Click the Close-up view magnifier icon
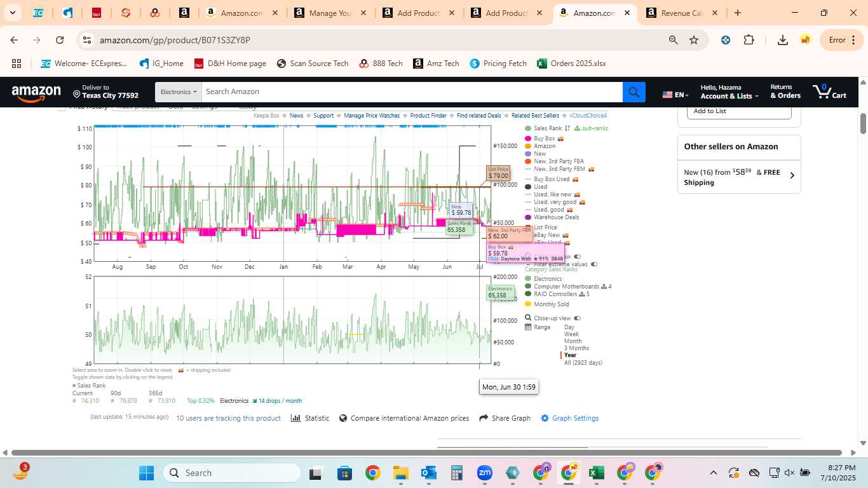Image resolution: width=868 pixels, height=488 pixels. point(528,318)
